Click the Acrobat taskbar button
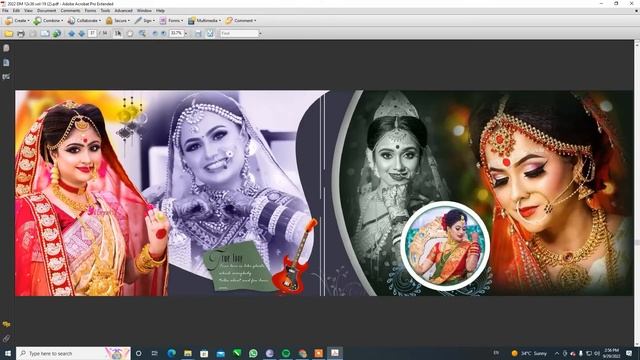The height and width of the screenshot is (360, 640). pyautogui.click(x=335, y=353)
